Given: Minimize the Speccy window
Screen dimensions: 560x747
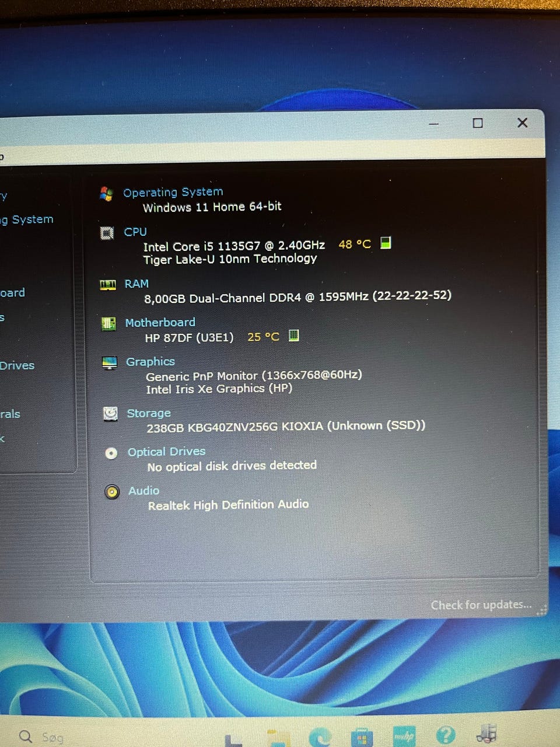Looking at the screenshot, I should point(434,124).
